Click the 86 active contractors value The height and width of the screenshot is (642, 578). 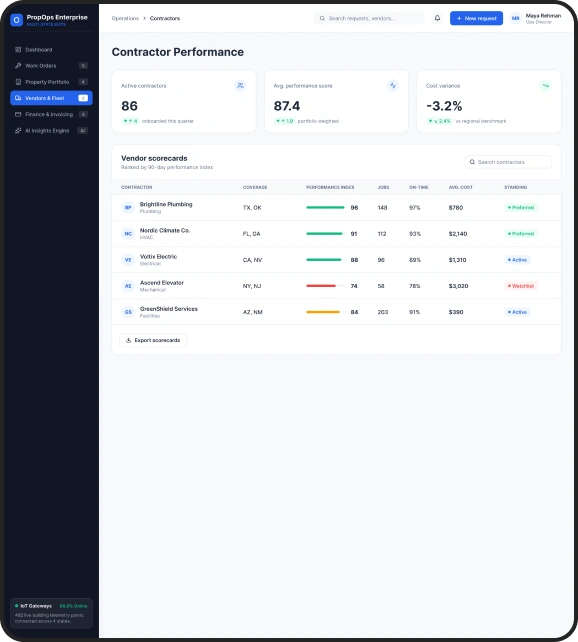tap(129, 106)
